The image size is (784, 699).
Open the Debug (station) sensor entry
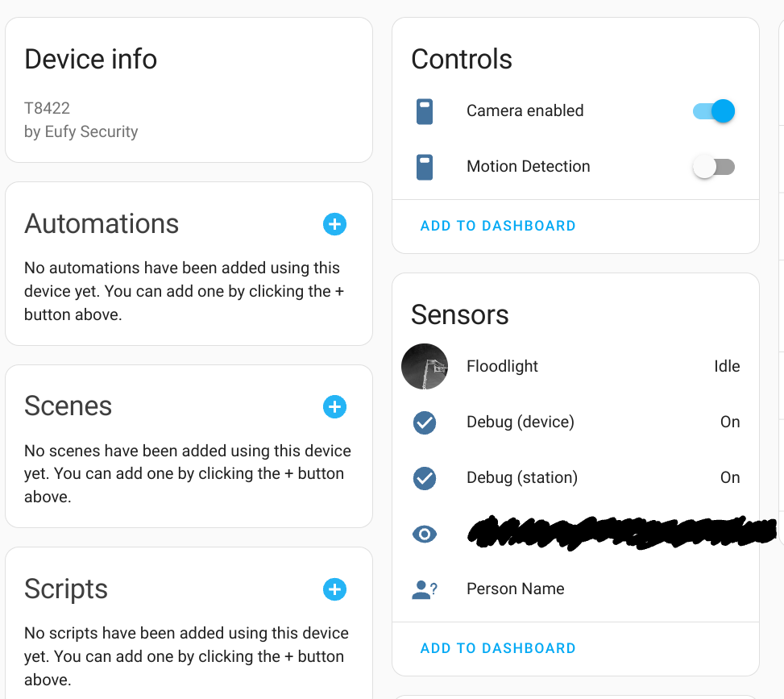[x=575, y=478]
